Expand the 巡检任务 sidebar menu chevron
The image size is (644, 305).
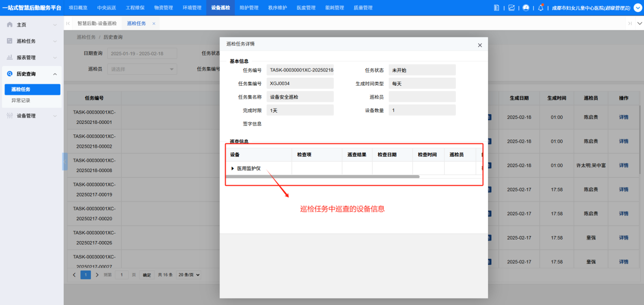click(55, 41)
